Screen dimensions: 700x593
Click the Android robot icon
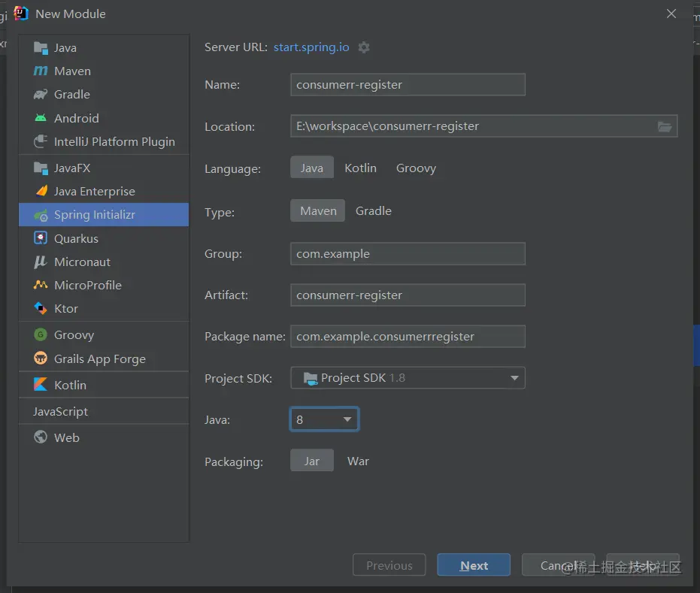pos(41,118)
